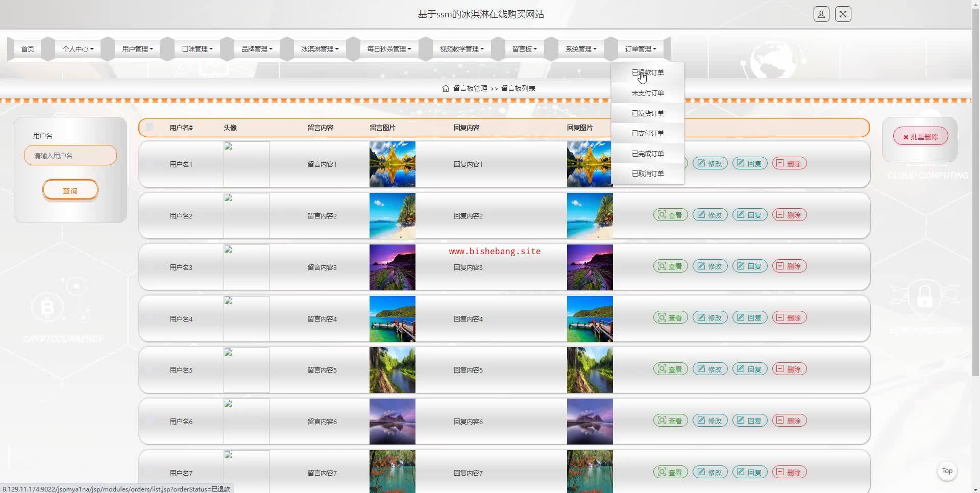980x493 pixels.
Task: Select 未支付订单 from the order menu
Action: pos(647,93)
